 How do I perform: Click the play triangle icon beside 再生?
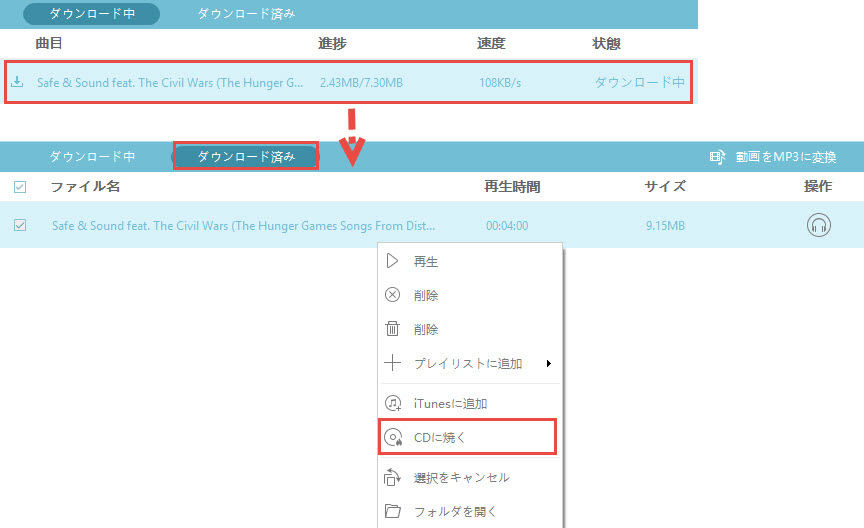(392, 261)
